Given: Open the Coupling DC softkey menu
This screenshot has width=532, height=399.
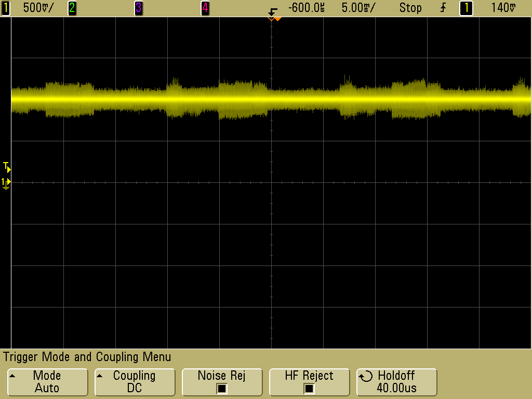Looking at the screenshot, I should pos(135,382).
